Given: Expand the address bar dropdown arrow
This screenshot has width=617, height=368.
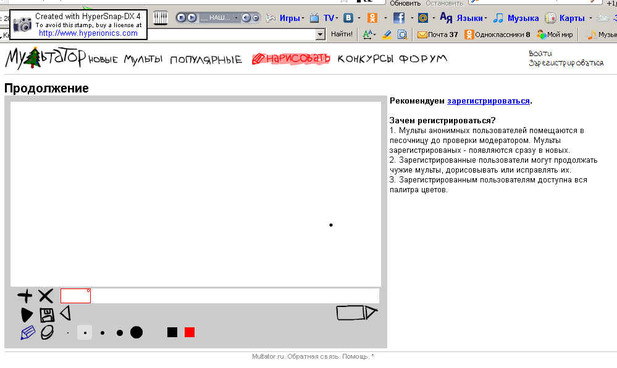Looking at the screenshot, I should [320, 35].
